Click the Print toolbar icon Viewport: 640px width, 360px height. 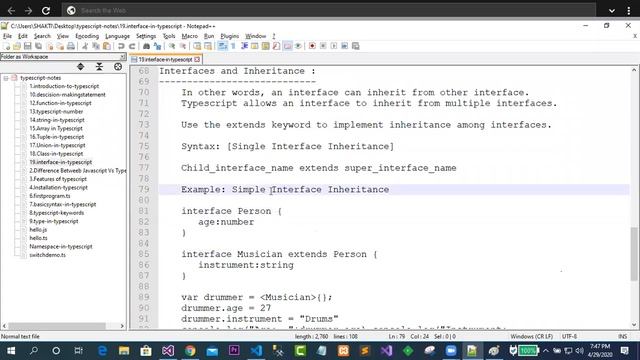pos(70,46)
